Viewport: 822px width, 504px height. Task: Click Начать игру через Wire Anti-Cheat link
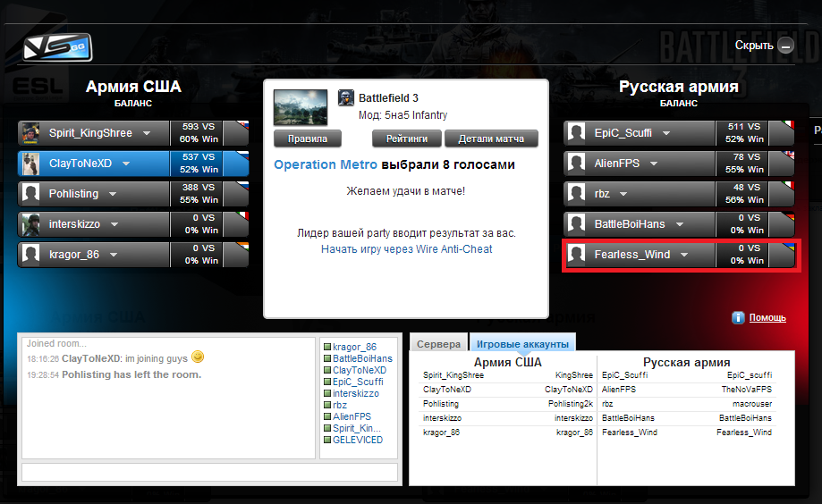coord(407,249)
